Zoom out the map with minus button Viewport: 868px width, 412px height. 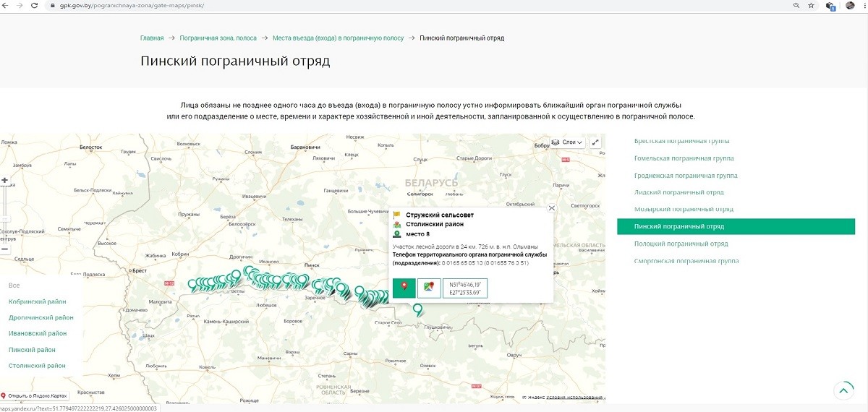(x=5, y=249)
